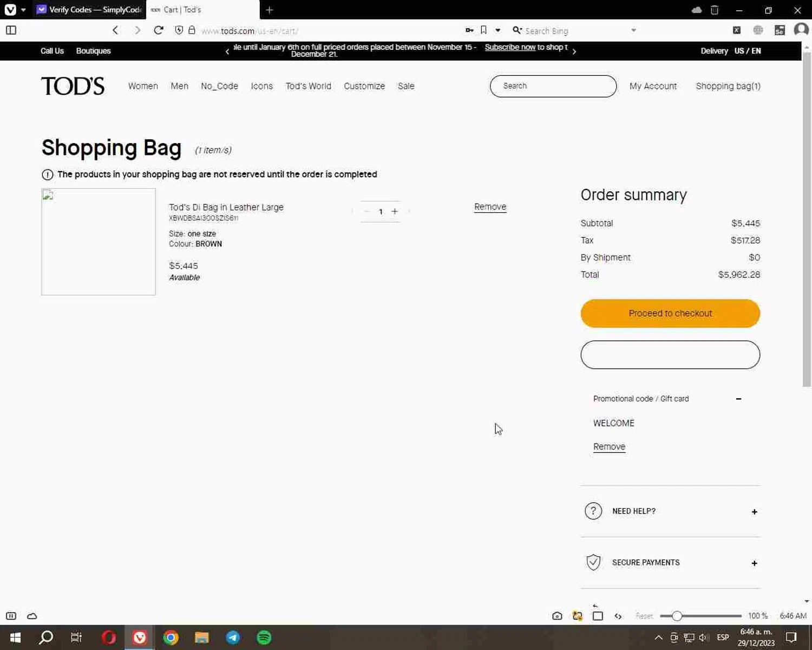The image size is (812, 650).
Task: Open the Tod's World menu
Action: click(x=308, y=86)
